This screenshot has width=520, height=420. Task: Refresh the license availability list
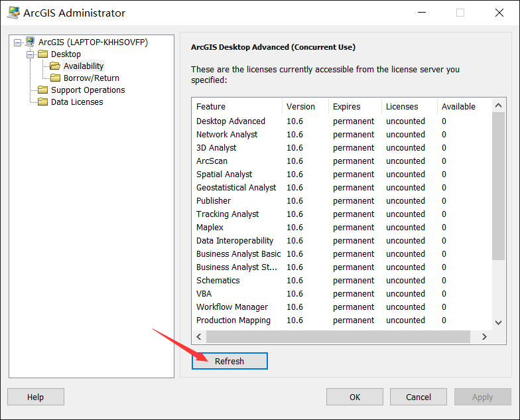tap(229, 361)
